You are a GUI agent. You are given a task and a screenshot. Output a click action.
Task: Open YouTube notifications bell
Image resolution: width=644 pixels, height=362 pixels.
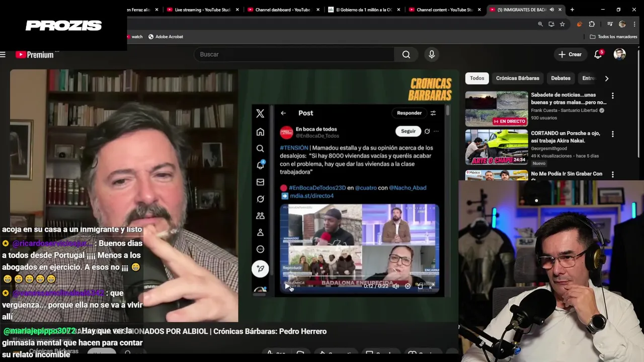(x=598, y=54)
